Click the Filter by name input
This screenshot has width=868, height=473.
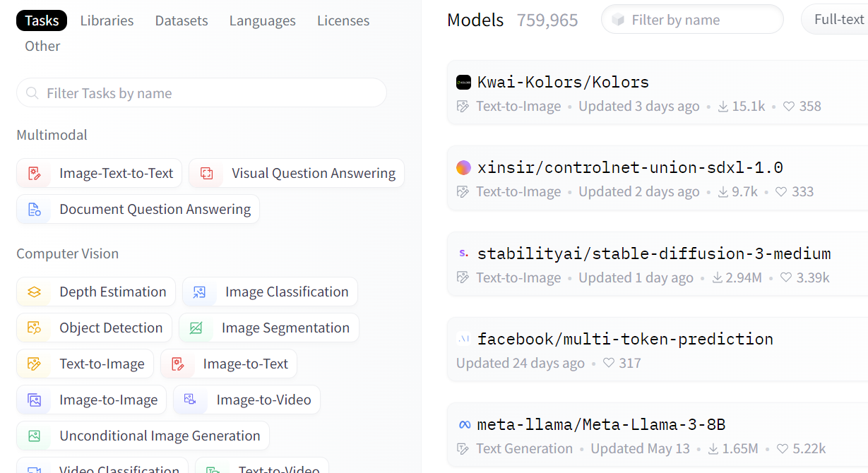[692, 20]
